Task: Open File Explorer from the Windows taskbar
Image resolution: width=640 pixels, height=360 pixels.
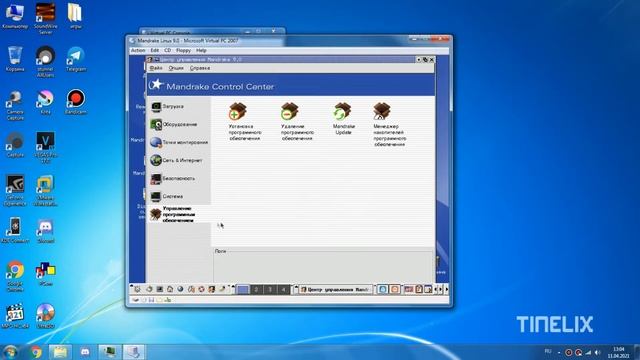Action: [x=60, y=352]
